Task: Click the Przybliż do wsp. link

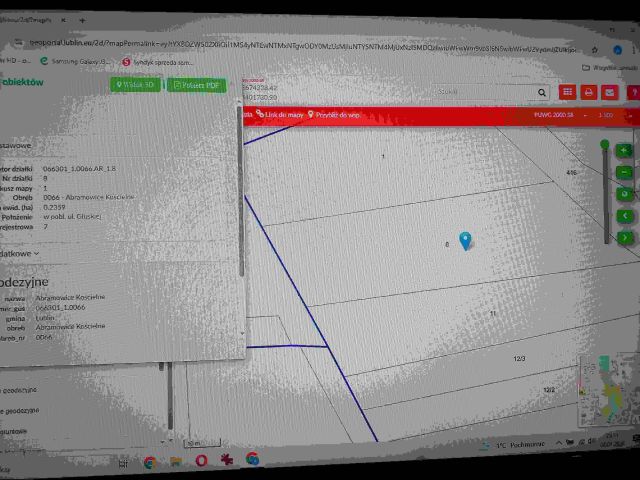Action: [x=334, y=115]
